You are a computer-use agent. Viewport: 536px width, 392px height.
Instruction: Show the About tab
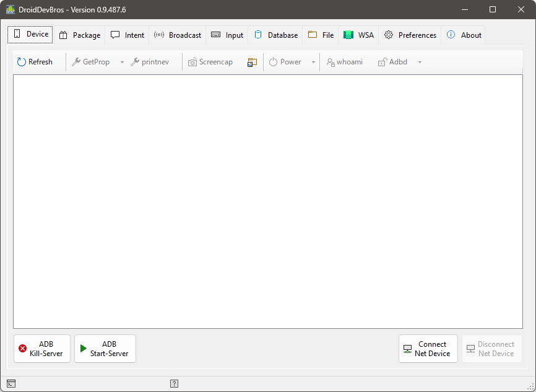tap(464, 35)
